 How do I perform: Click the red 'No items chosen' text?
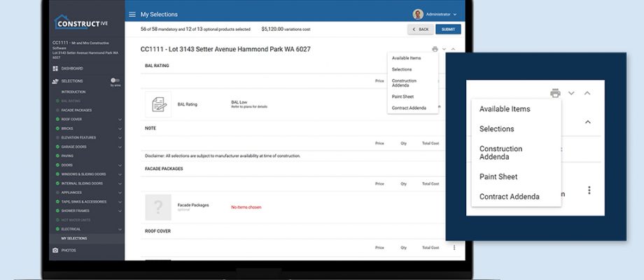tap(246, 207)
